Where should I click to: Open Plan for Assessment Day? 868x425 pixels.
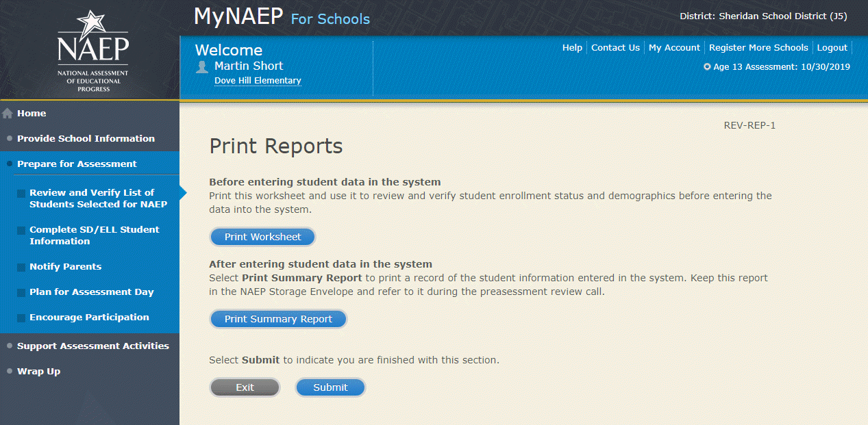[x=91, y=292]
